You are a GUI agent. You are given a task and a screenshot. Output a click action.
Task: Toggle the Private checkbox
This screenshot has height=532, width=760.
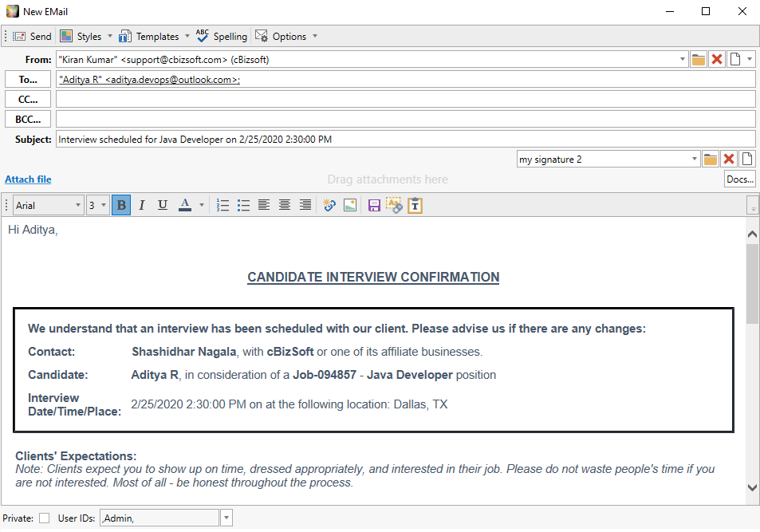point(44,518)
